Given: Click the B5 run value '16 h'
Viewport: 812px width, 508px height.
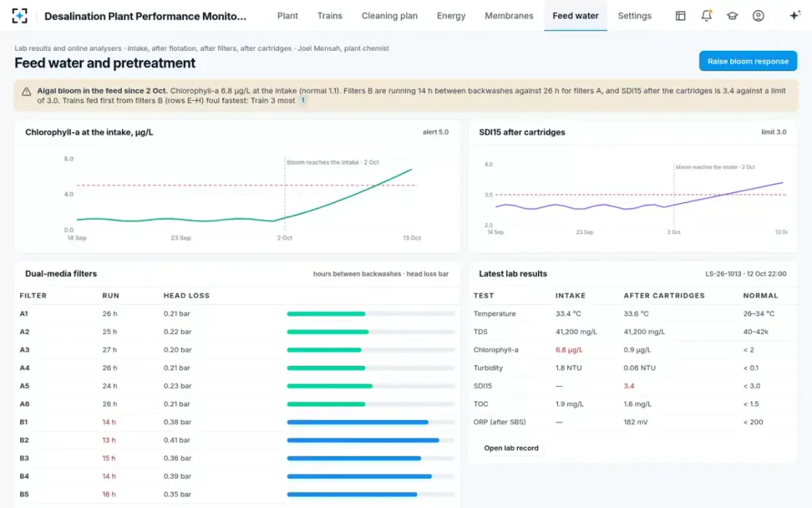Looking at the screenshot, I should (109, 494).
